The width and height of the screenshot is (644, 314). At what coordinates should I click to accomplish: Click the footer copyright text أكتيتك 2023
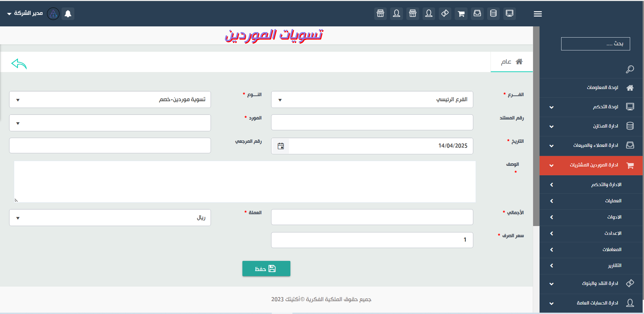[321, 299]
